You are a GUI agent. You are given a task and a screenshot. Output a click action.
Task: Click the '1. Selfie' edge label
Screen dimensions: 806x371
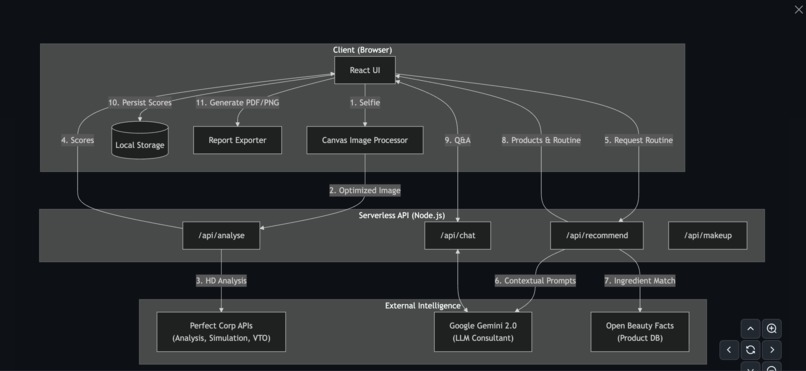click(365, 103)
